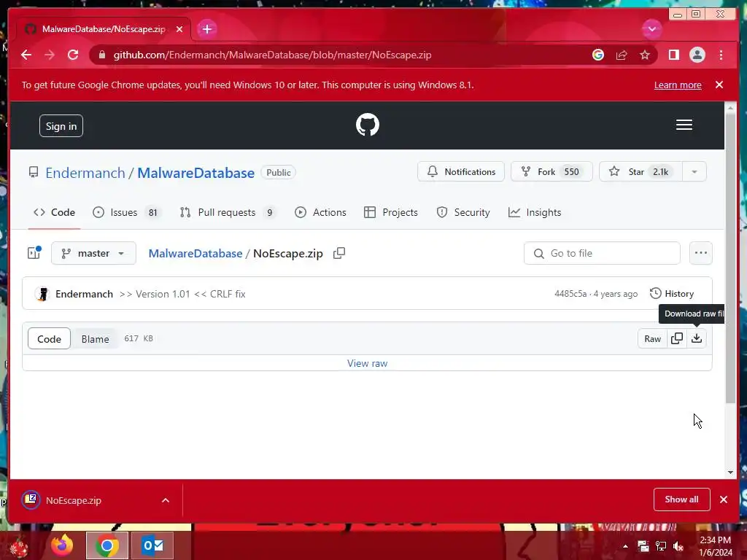Screen dimensions: 747x560
Task: Go to the GitHub home logo
Action: (368, 125)
